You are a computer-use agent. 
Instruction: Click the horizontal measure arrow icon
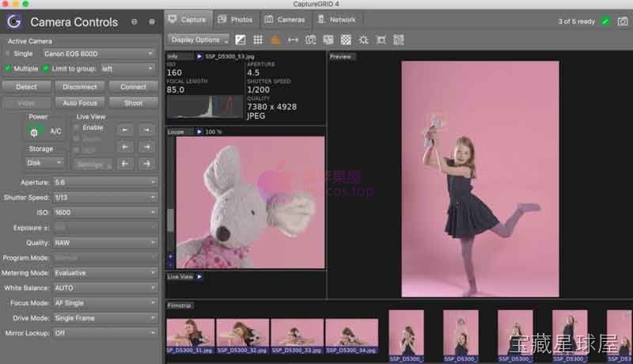tap(293, 40)
